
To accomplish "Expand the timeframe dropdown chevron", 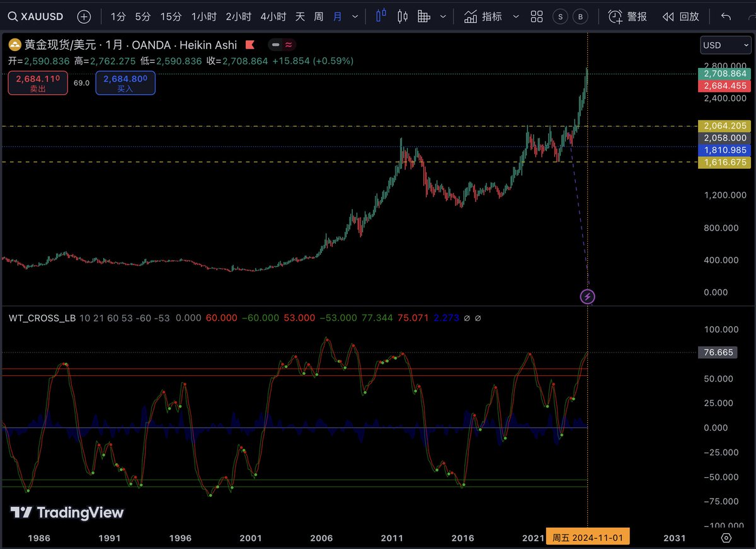I will coord(355,17).
